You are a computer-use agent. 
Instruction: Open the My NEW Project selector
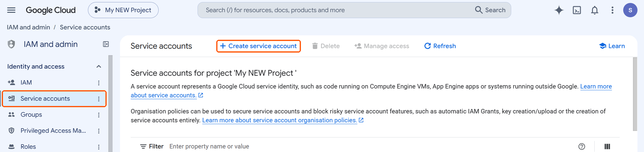coord(123,10)
